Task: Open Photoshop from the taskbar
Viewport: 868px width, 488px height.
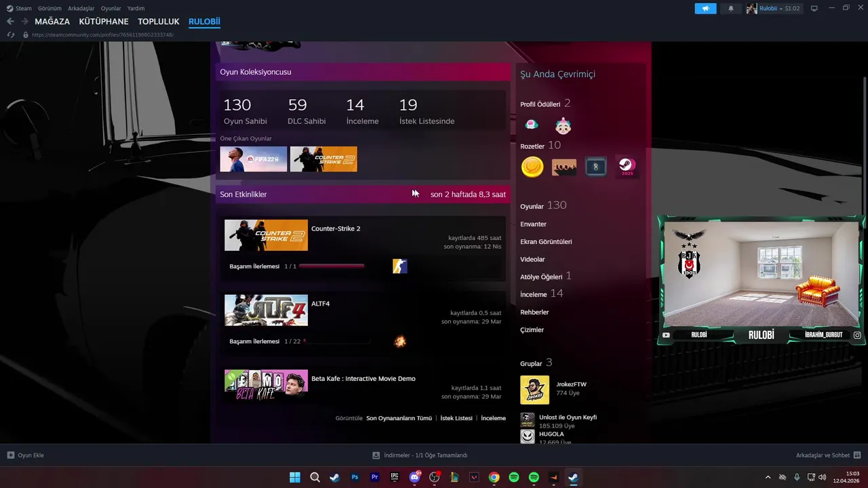Action: (355, 477)
